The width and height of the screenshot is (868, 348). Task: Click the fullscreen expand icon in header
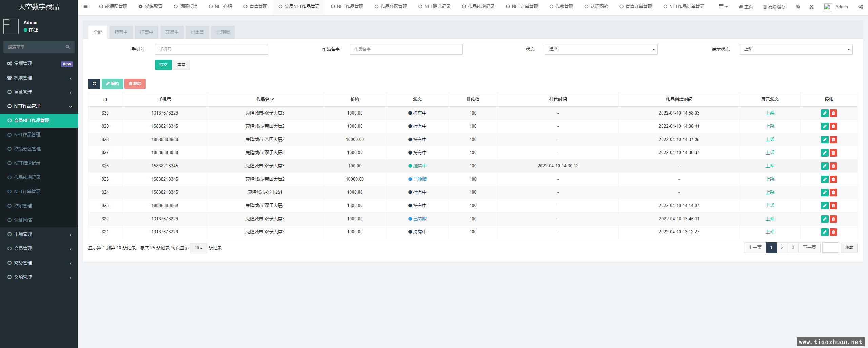pos(811,7)
